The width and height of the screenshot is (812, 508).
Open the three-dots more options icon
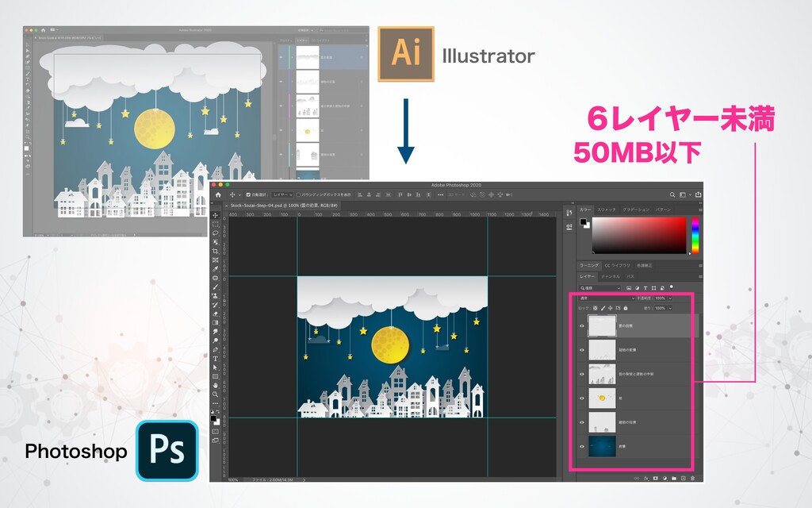(x=441, y=195)
